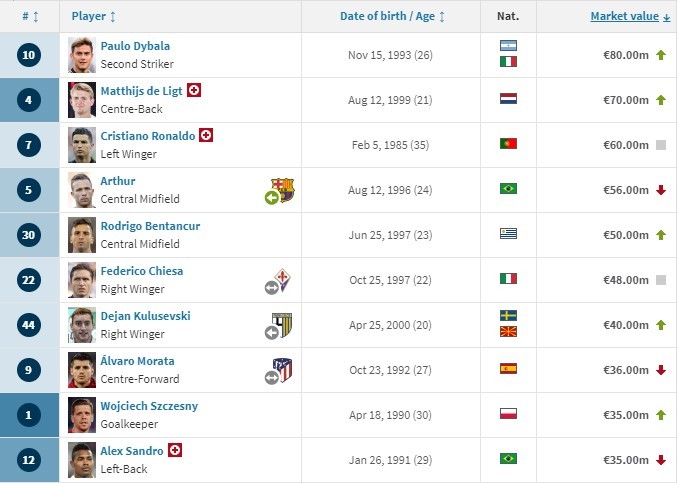Click the green transfer arrow icon beside Arthur
The width and height of the screenshot is (677, 483).
[271, 197]
